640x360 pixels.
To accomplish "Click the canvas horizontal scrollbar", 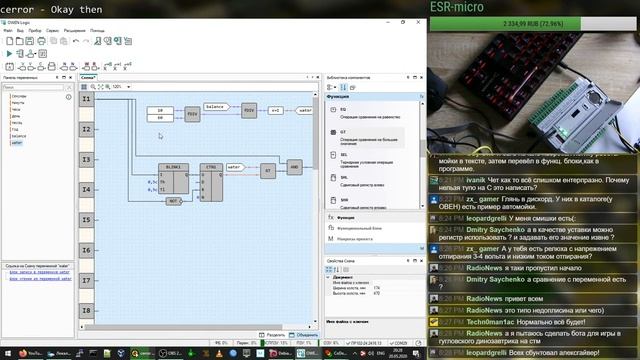I will [184, 327].
